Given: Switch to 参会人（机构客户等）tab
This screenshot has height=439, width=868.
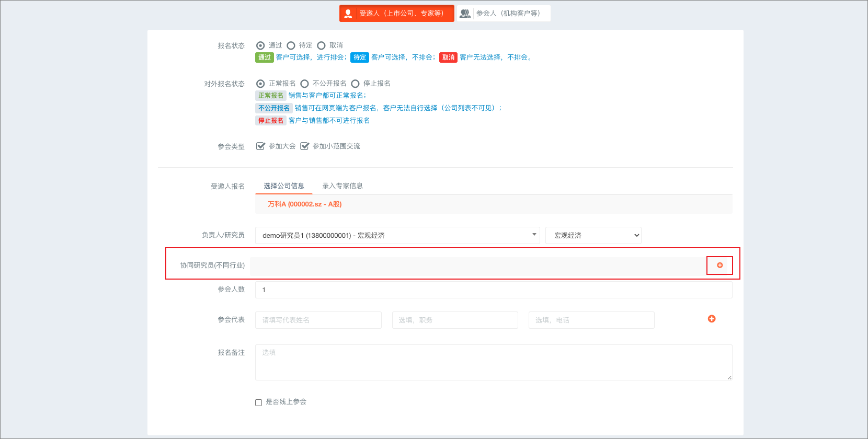Looking at the screenshot, I should (x=504, y=14).
